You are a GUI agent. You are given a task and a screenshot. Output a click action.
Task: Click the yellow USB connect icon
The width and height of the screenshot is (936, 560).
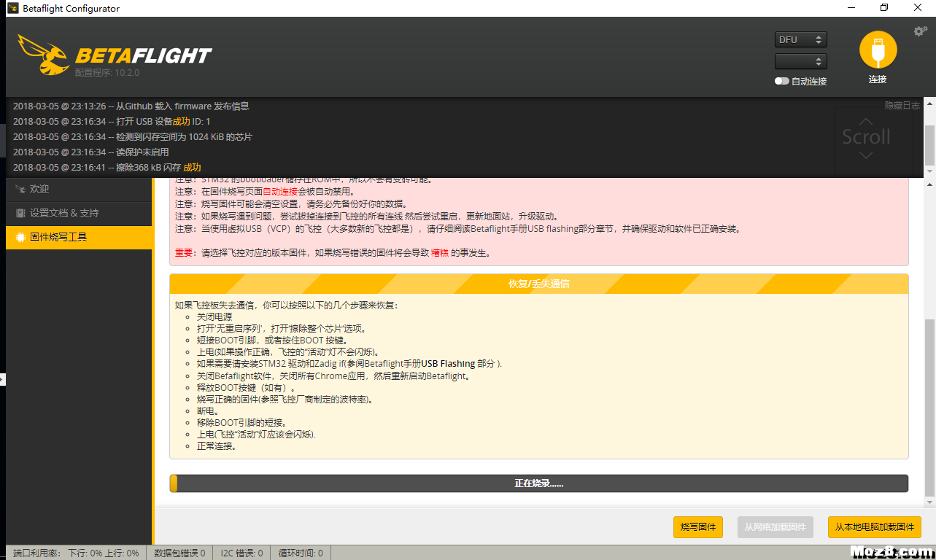click(x=878, y=50)
